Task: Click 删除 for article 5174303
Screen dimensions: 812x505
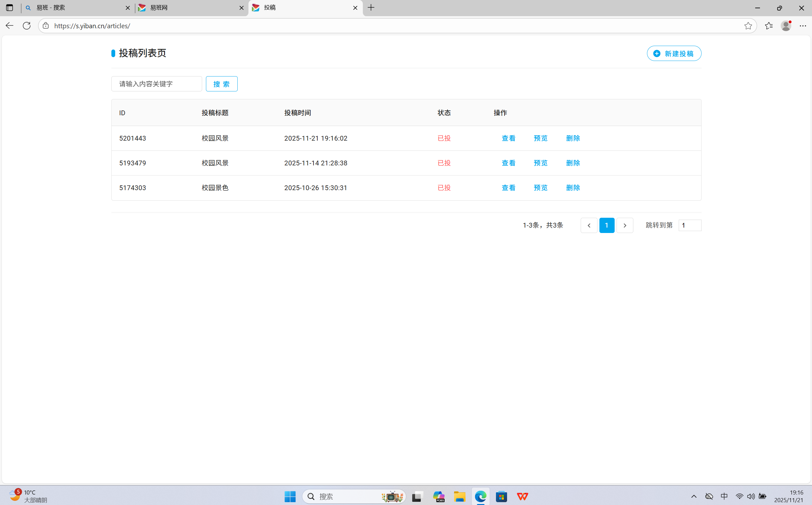Action: point(573,188)
